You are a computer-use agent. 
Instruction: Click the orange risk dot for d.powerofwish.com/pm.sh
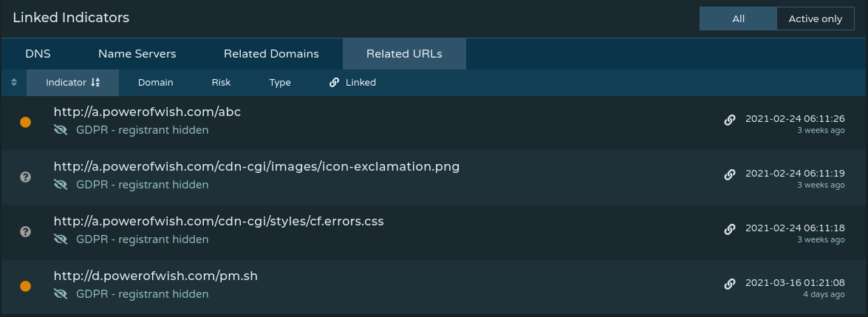pyautogui.click(x=25, y=286)
